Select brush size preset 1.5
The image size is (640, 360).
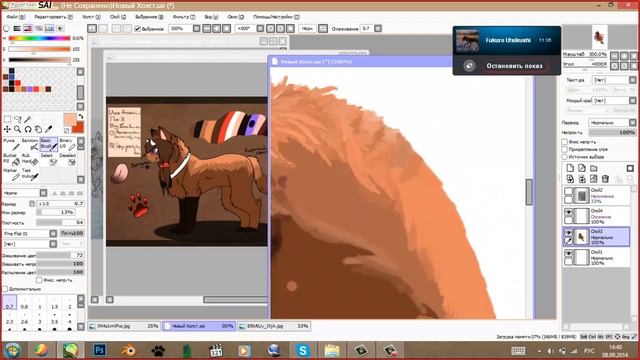(55, 302)
